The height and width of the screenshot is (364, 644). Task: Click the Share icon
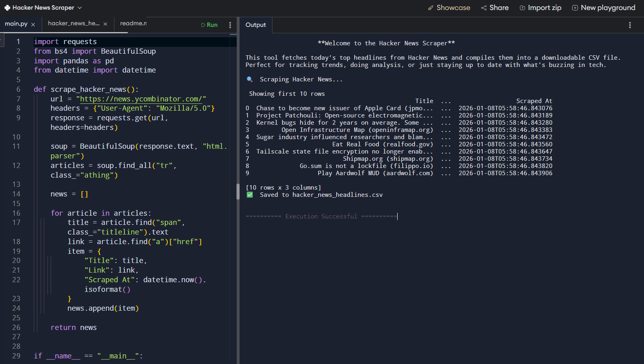[x=484, y=8]
